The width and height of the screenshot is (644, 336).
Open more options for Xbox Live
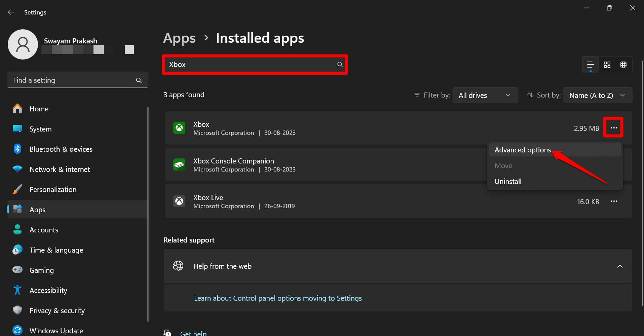614,201
